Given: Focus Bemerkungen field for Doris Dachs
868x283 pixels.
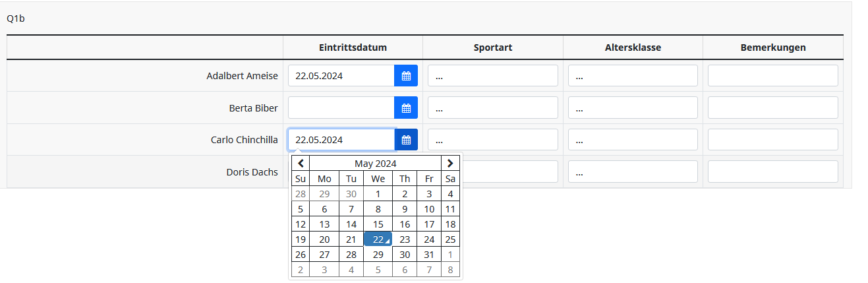Looking at the screenshot, I should [x=772, y=172].
